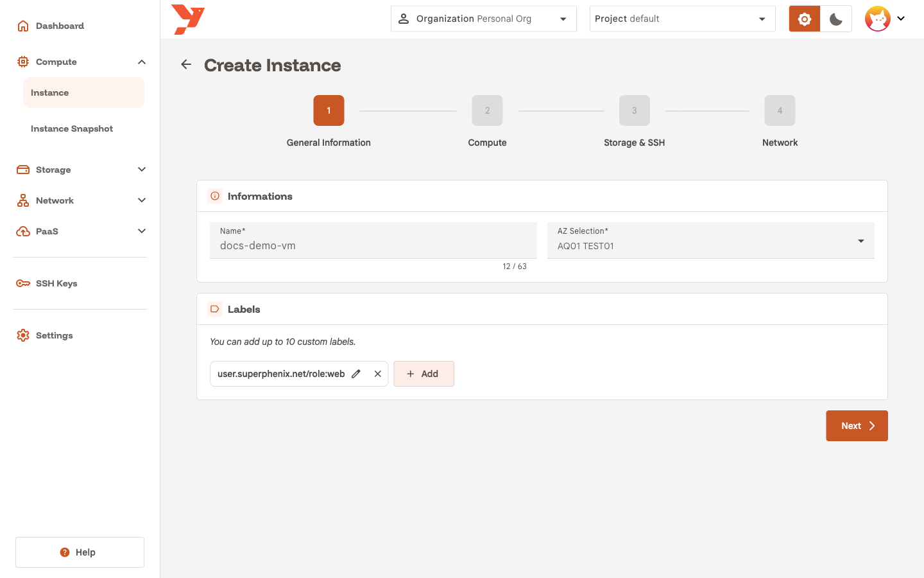Collapse the Compute sidebar section
The width and height of the screenshot is (924, 578).
142,62
